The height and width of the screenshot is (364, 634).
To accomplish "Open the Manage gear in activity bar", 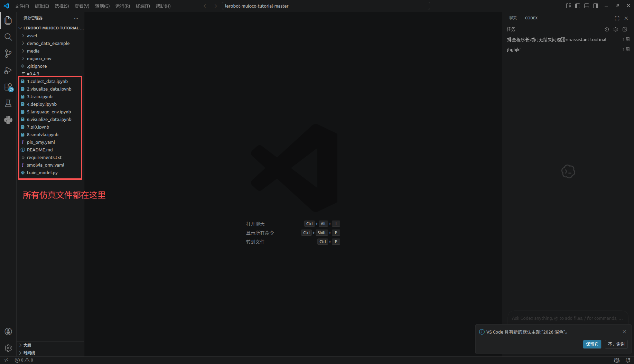I will (8, 348).
